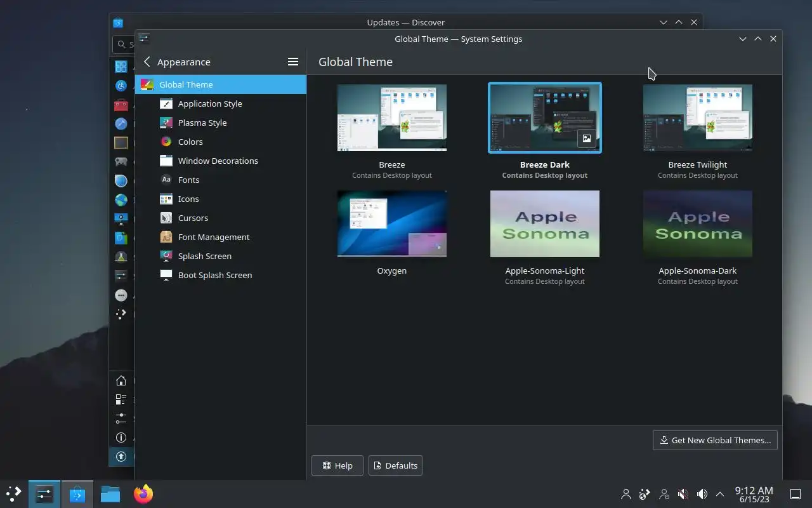
Task: Click the image overlay icon on Breeze Dark
Action: click(587, 138)
